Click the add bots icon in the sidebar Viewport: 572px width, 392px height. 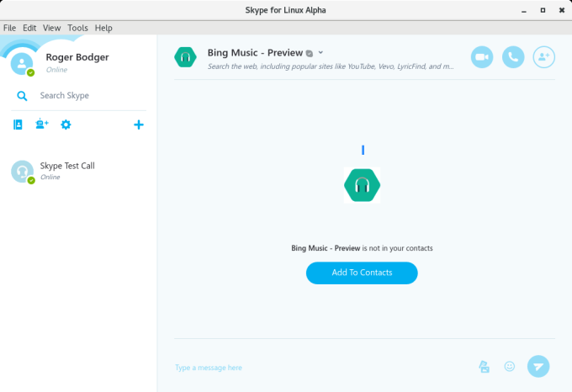(x=41, y=124)
